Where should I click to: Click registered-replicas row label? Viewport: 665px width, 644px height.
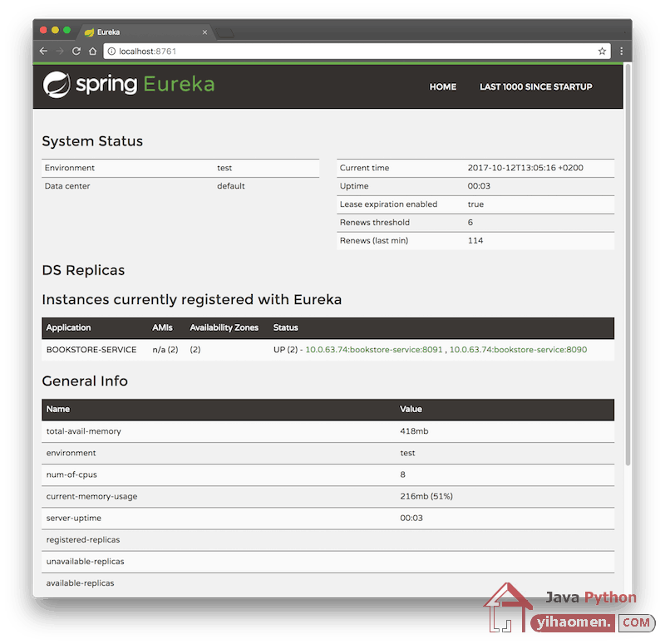83,539
